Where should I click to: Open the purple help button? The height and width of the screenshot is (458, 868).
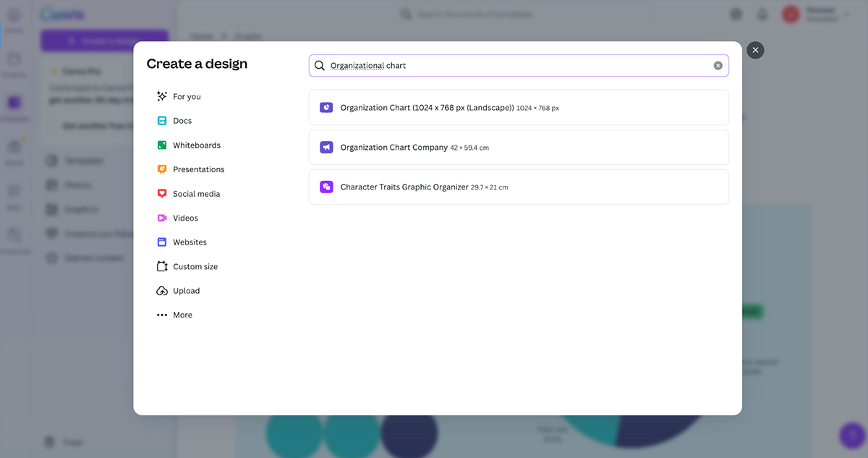click(x=851, y=436)
